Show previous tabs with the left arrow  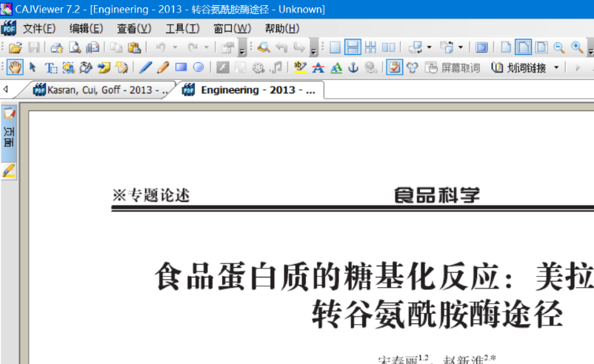pyautogui.click(x=6, y=90)
